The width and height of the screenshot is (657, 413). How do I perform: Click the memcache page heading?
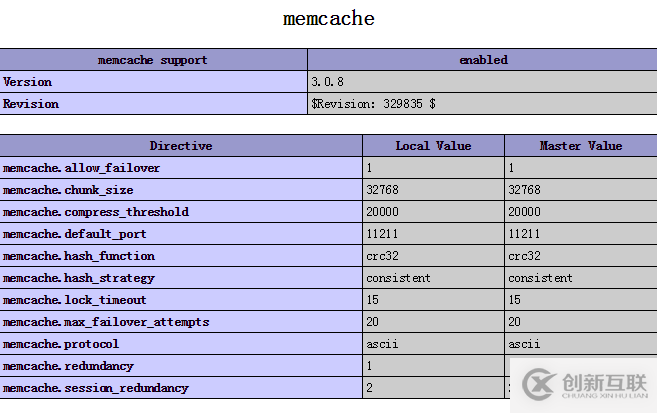(x=329, y=19)
